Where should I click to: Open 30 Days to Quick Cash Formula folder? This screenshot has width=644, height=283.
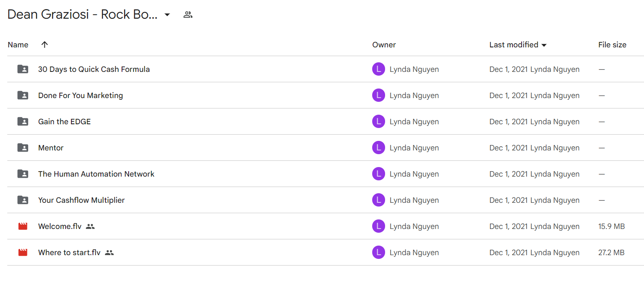click(94, 69)
